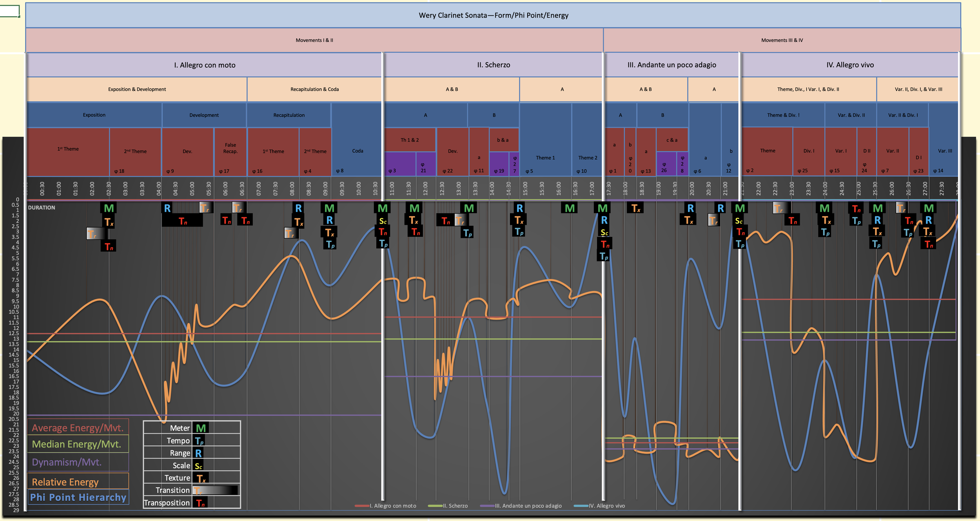
Task: Click the Movements III & IV header
Action: pos(782,40)
